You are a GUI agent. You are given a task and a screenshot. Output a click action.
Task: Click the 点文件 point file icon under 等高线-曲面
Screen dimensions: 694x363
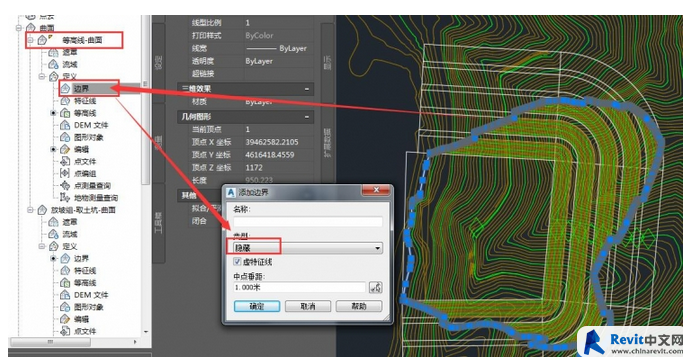coord(65,161)
